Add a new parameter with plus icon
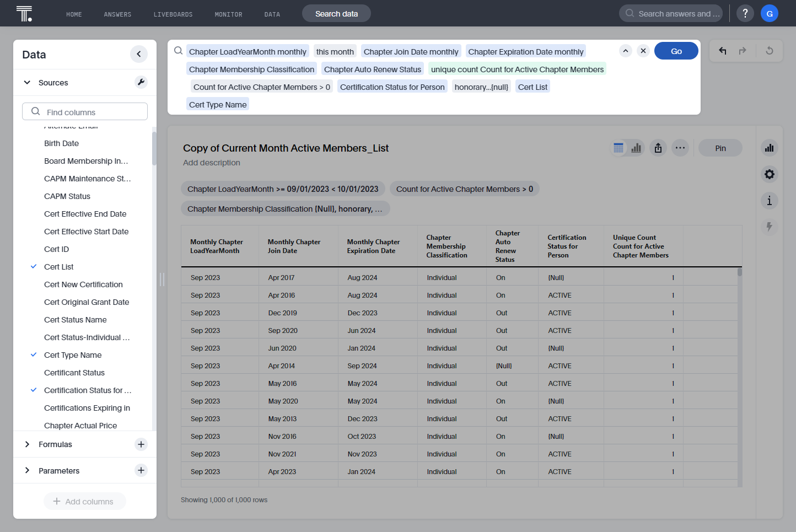 [141, 470]
